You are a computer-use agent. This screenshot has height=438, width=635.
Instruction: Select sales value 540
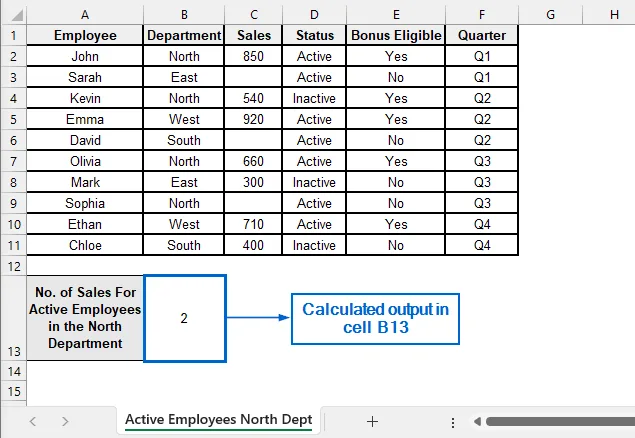pyautogui.click(x=254, y=98)
